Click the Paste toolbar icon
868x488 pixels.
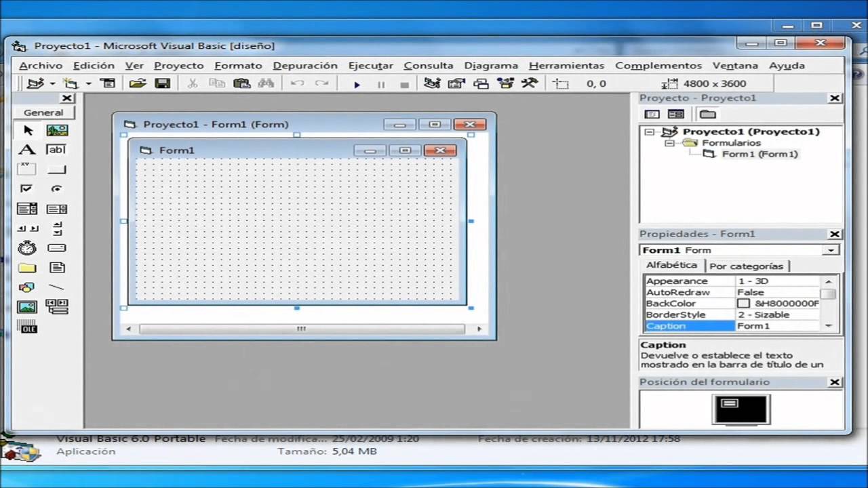(x=241, y=83)
